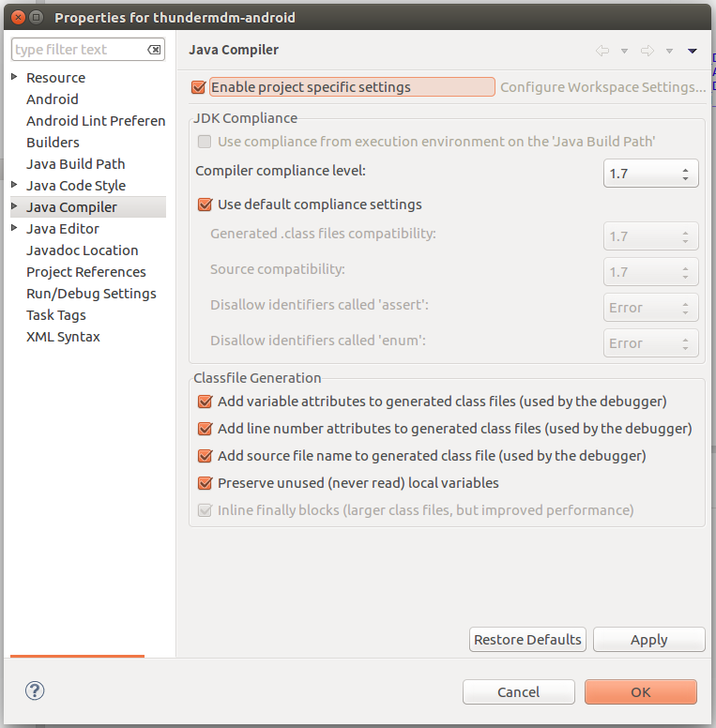Clear the filter text field icon

(154, 50)
